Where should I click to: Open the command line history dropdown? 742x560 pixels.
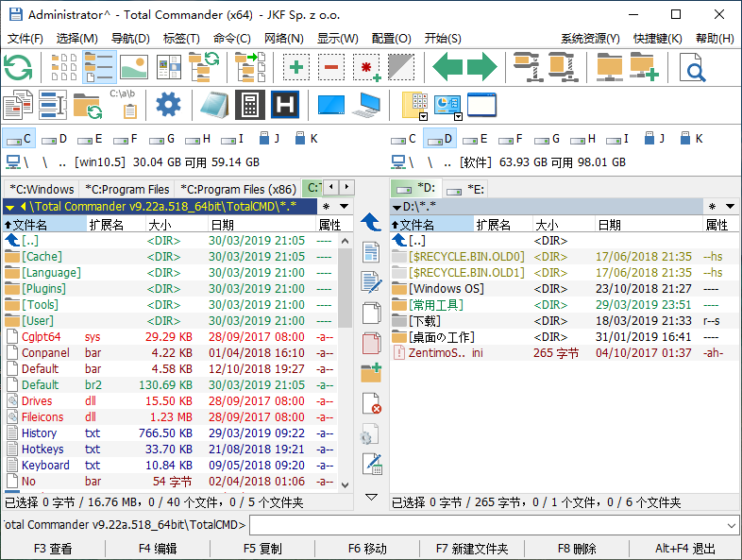click(733, 525)
